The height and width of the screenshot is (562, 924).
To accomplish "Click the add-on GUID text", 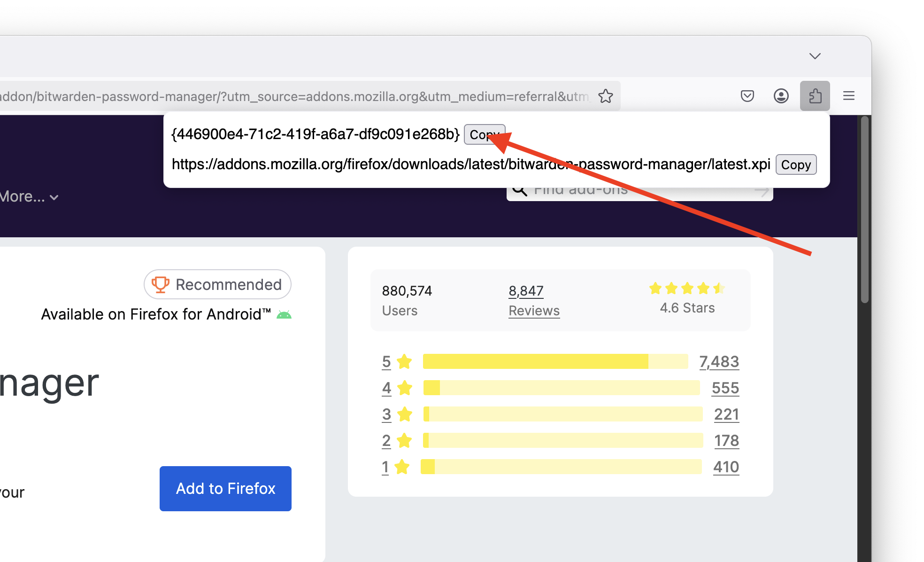I will (x=316, y=134).
